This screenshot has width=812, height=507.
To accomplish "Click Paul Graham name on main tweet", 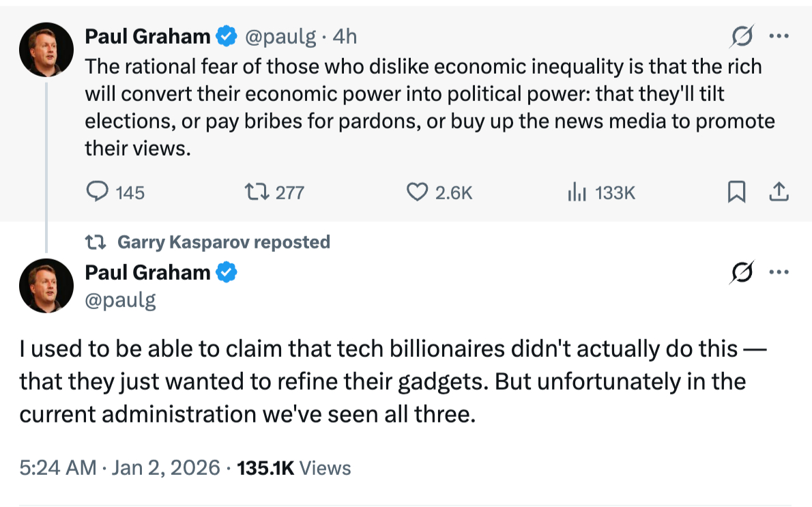I will [x=147, y=272].
